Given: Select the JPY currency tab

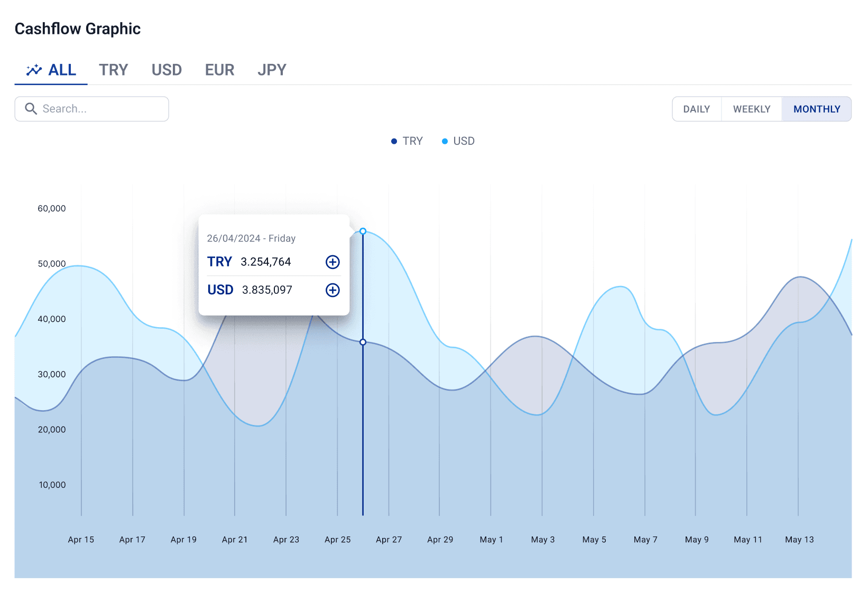Looking at the screenshot, I should coord(272,70).
